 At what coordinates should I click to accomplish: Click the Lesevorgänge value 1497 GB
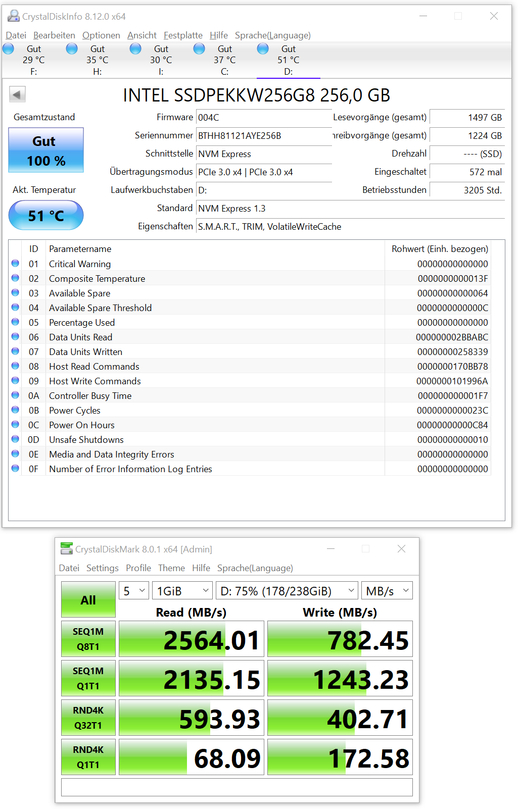pyautogui.click(x=467, y=118)
